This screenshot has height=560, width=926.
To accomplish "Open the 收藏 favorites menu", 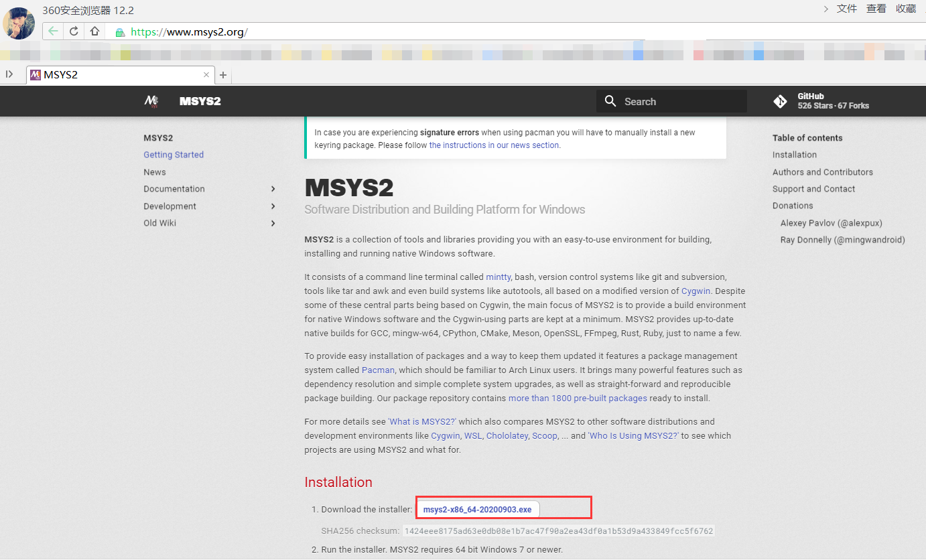I will (906, 9).
